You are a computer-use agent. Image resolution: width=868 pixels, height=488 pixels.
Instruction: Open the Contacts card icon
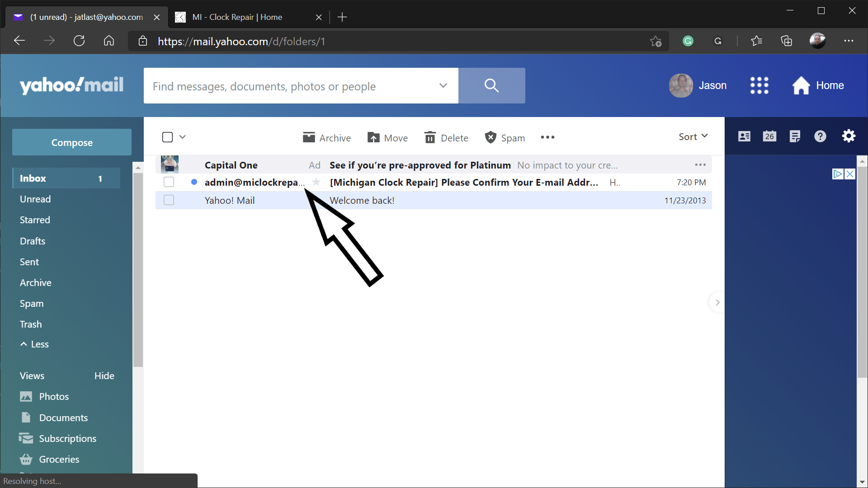[x=744, y=136]
